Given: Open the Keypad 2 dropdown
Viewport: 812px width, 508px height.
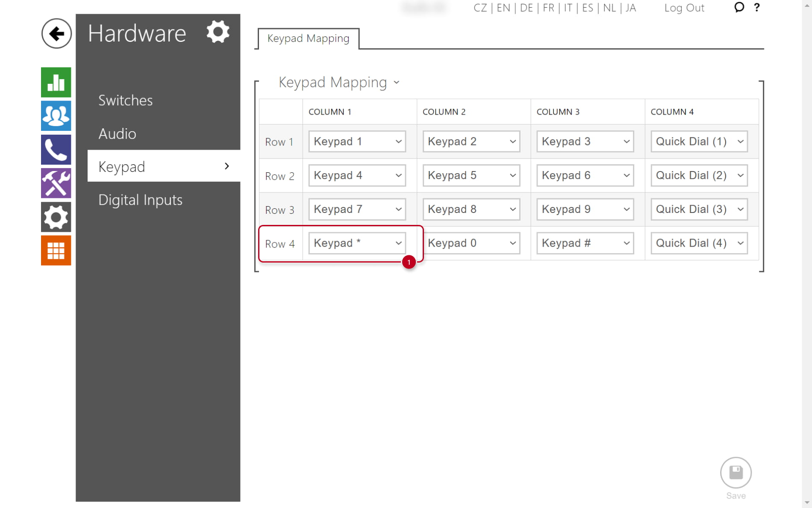Looking at the screenshot, I should 471,141.
